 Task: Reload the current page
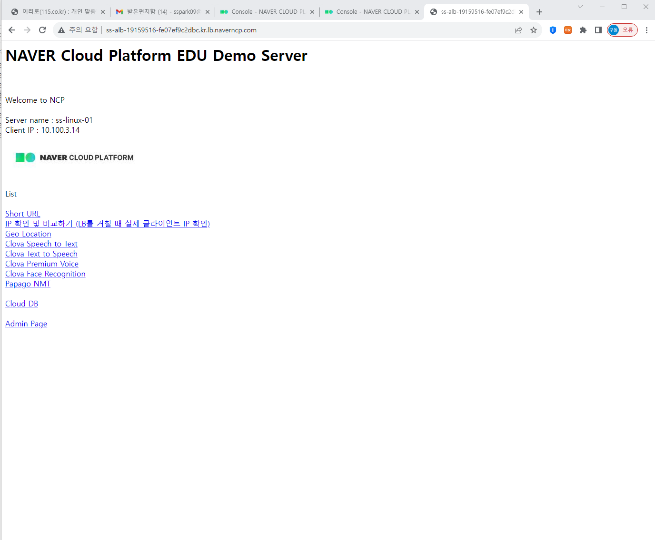coord(42,30)
